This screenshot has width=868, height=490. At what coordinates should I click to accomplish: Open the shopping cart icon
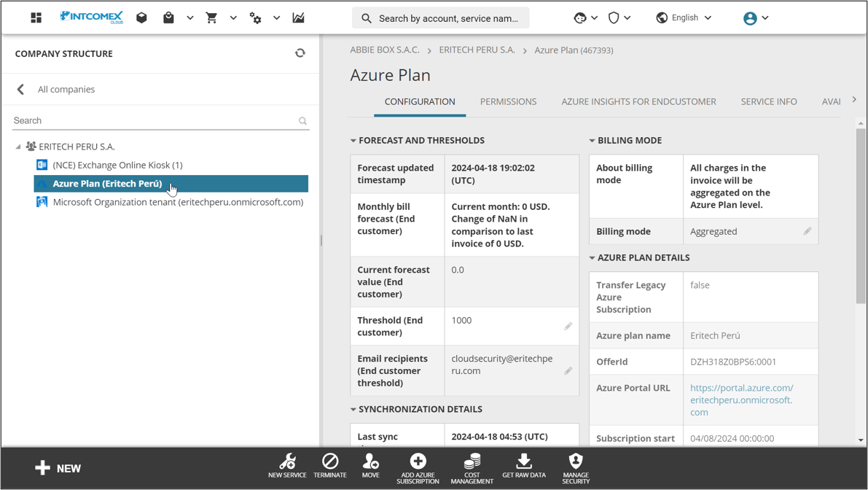[212, 17]
